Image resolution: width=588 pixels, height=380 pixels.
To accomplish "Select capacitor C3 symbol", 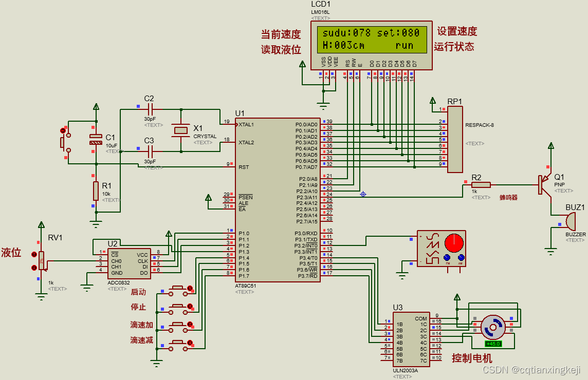I will (x=150, y=152).
